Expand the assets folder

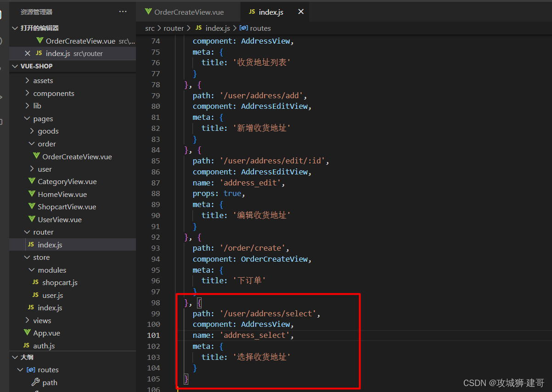[28, 80]
